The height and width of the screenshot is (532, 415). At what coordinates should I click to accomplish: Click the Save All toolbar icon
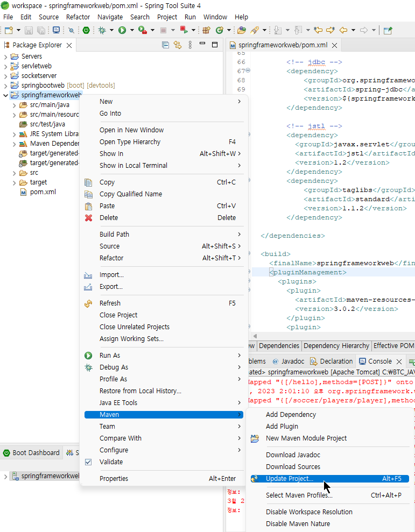[41, 30]
